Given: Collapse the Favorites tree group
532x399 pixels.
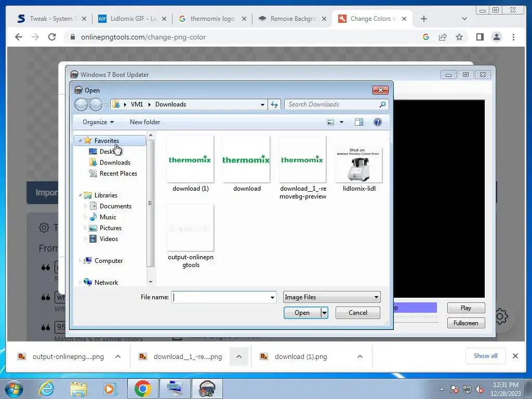Looking at the screenshot, I should tap(80, 140).
